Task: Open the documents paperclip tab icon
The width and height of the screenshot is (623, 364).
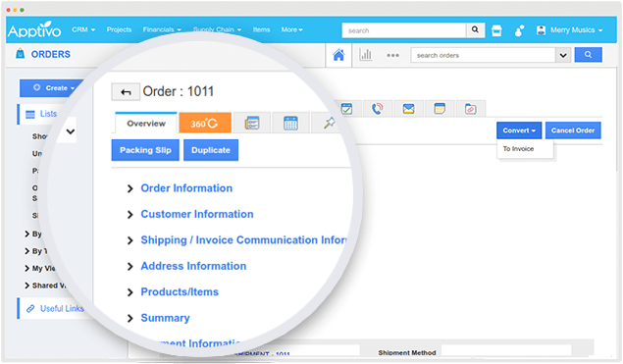Action: point(470,109)
